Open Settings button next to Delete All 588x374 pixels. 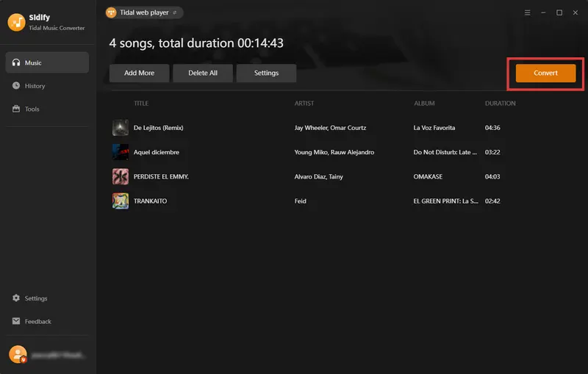coord(266,73)
